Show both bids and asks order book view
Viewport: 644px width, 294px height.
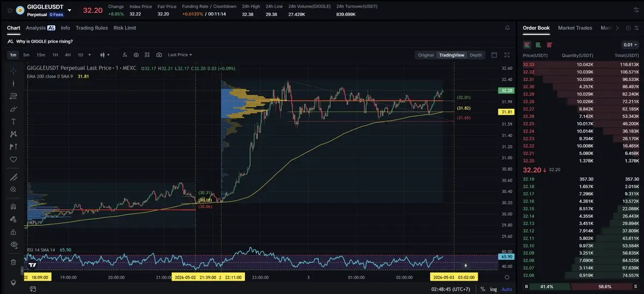click(527, 45)
